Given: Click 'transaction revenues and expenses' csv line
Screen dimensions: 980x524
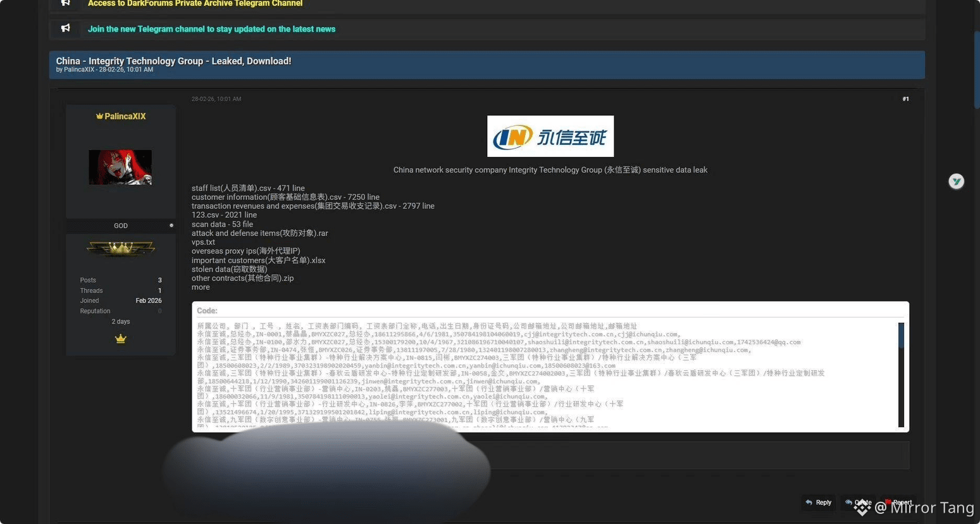Looking at the screenshot, I should point(313,206).
